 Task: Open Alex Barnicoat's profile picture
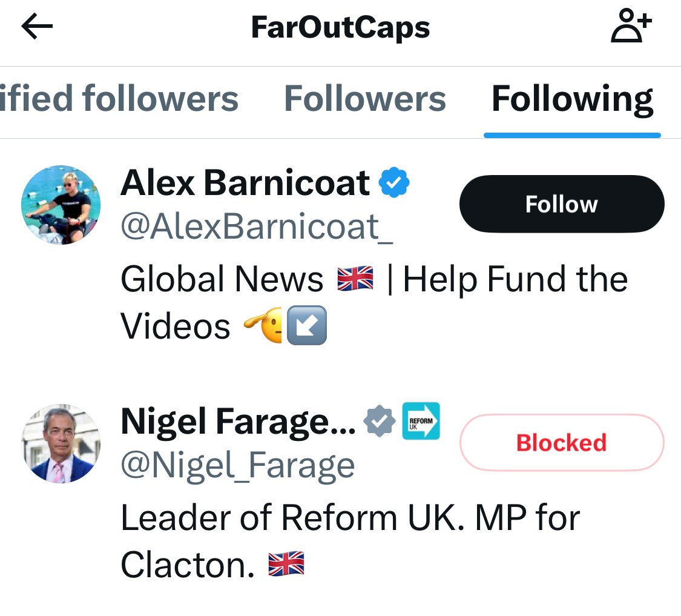[61, 205]
